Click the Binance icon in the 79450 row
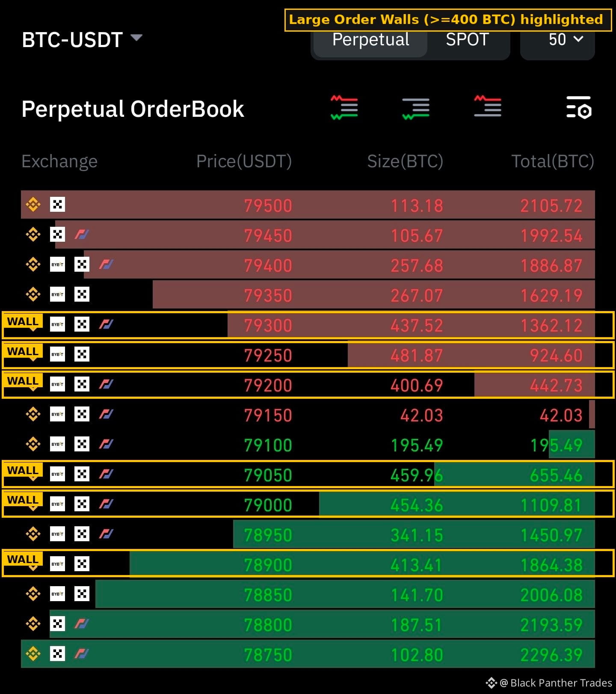 click(x=33, y=234)
